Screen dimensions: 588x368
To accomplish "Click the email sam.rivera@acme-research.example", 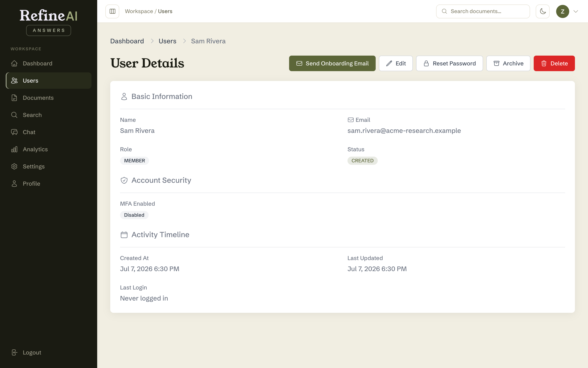I will point(404,131).
